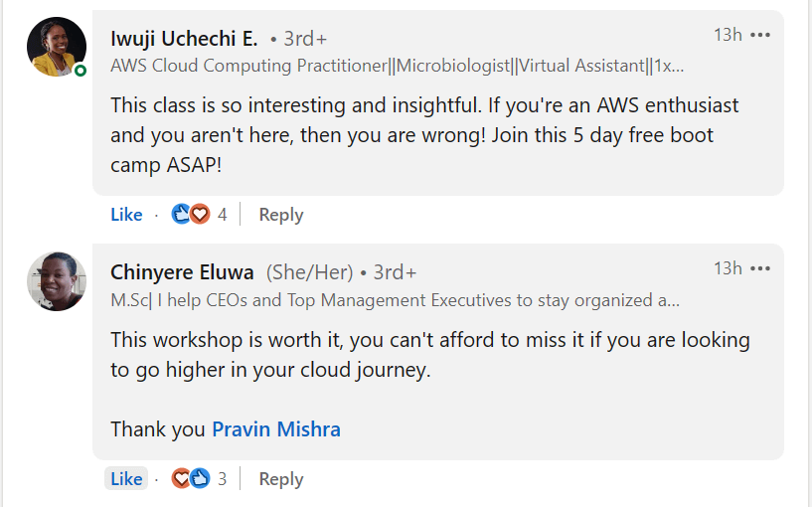Like Chinyere Eluwa's comment
This screenshot has width=812, height=507.
pyautogui.click(x=126, y=479)
